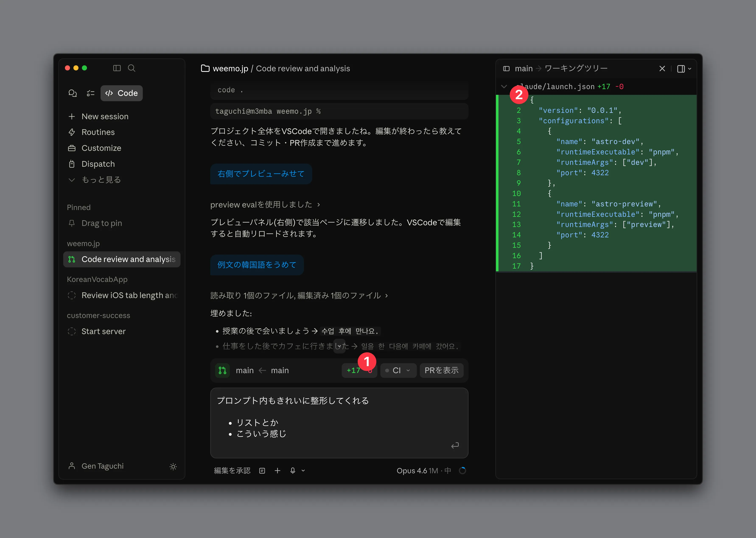Select the tasks checklist icon
The image size is (756, 538).
[90, 93]
